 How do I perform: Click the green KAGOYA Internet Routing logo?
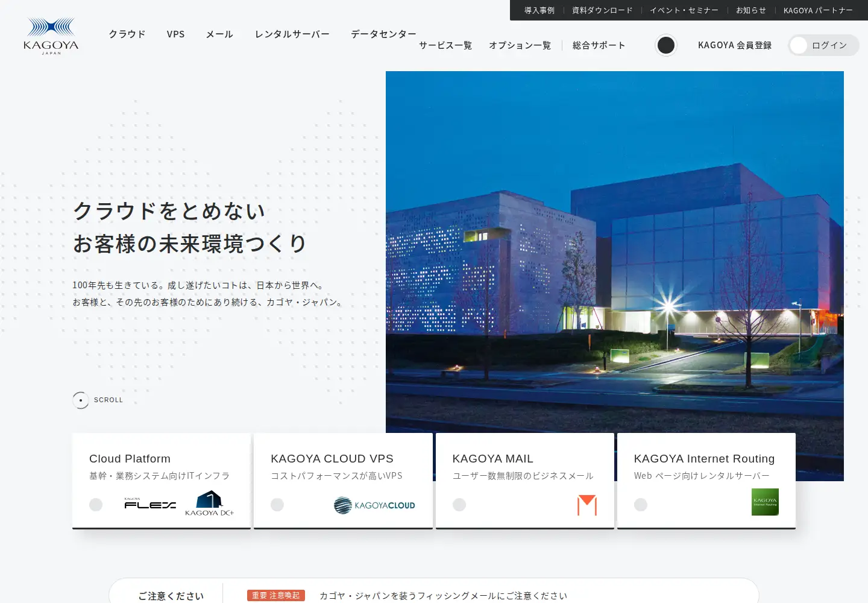point(765,502)
